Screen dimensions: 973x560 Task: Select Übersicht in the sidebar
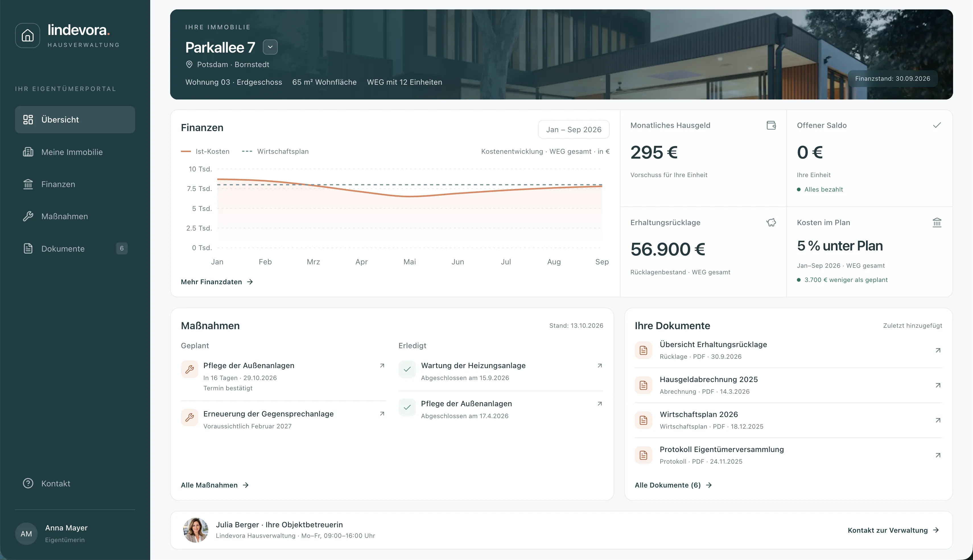click(75, 120)
